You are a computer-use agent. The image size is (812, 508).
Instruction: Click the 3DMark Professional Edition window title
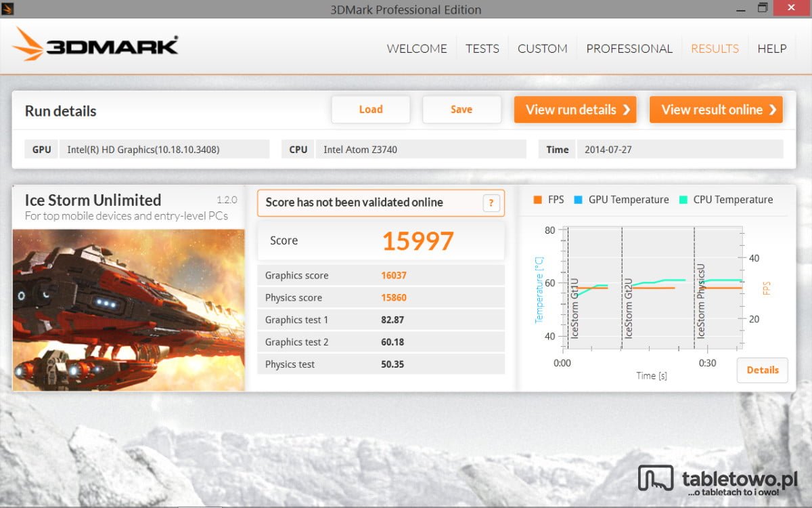(406, 9)
